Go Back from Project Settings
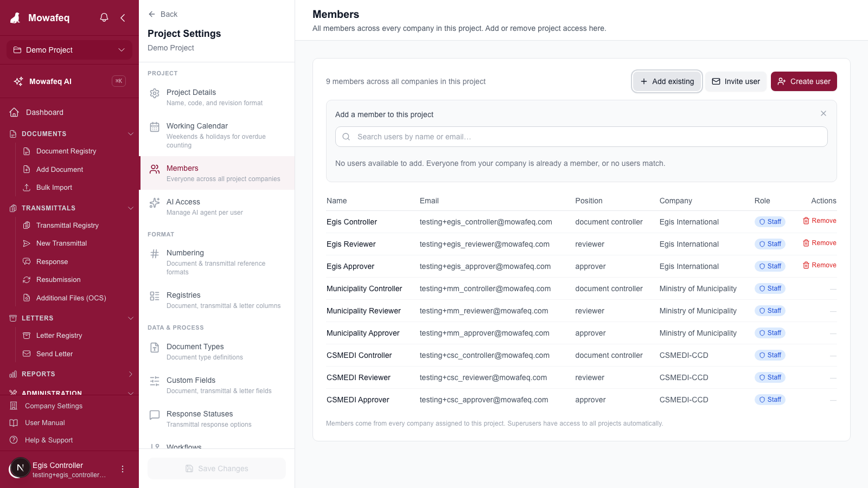868x488 pixels. (x=163, y=14)
